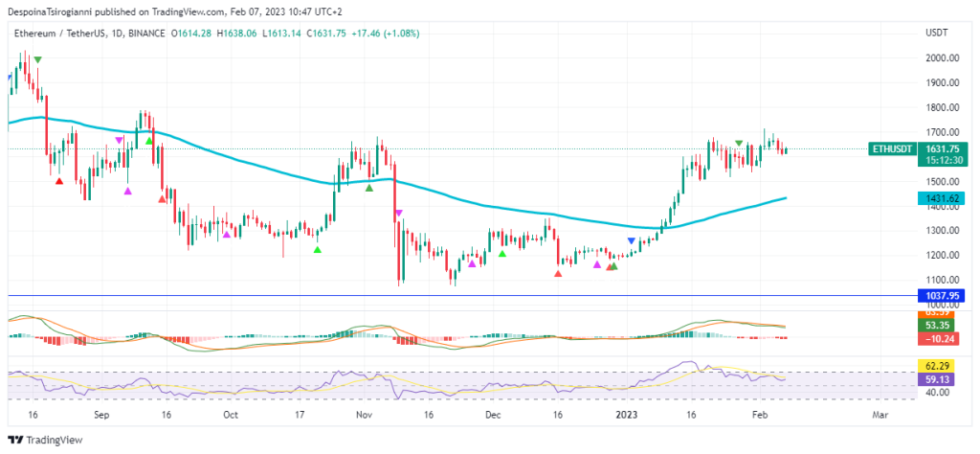The image size is (980, 454).
Task: Click the red -10.24 MACD histogram label
Action: click(938, 338)
